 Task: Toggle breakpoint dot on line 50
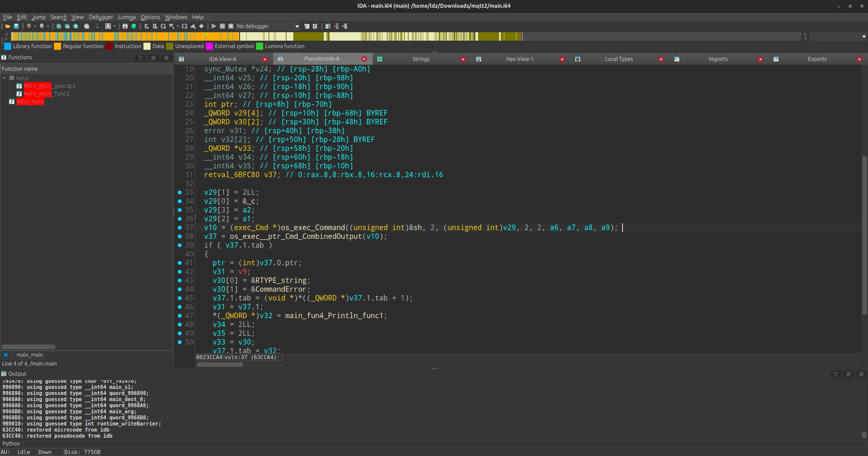tap(180, 342)
